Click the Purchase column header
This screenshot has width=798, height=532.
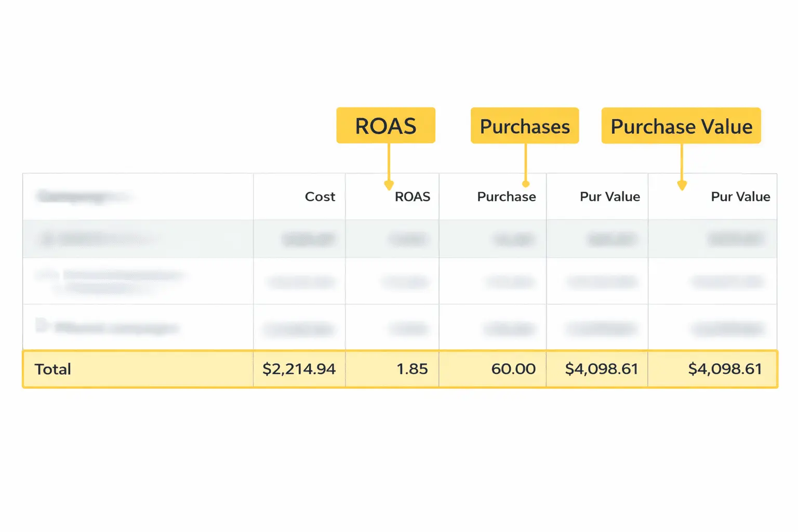[507, 196]
